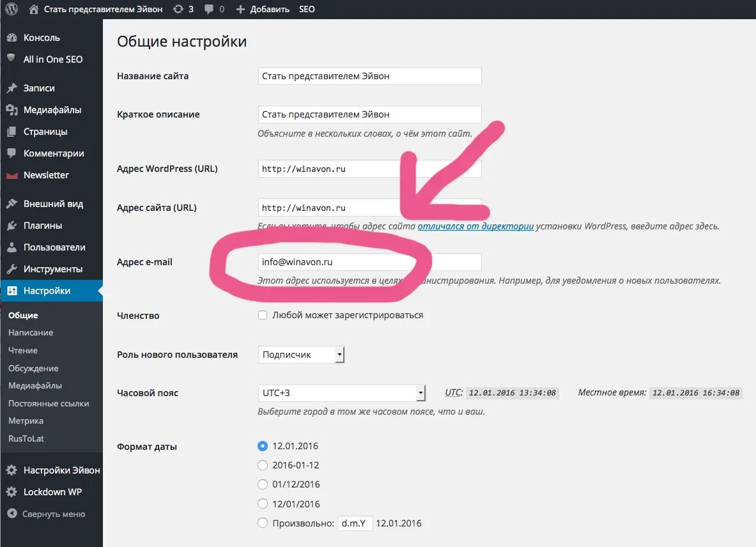The width and height of the screenshot is (756, 547).
Task: Click the Краткое описание input field
Action: click(370, 114)
